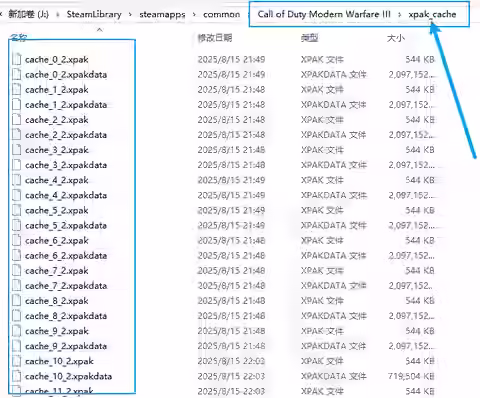Click the 2025/8/15 22:03 date of cache_10_2.xpak
This screenshot has height=398, width=480.
[x=231, y=361]
